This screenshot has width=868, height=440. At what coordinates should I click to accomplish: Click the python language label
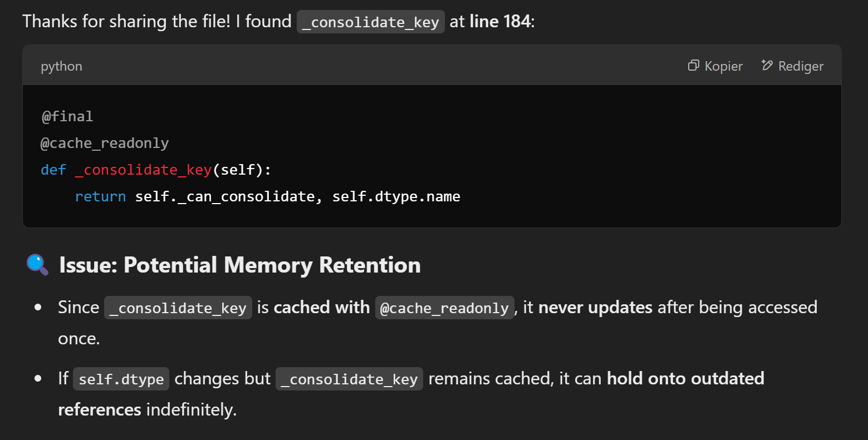coord(61,66)
